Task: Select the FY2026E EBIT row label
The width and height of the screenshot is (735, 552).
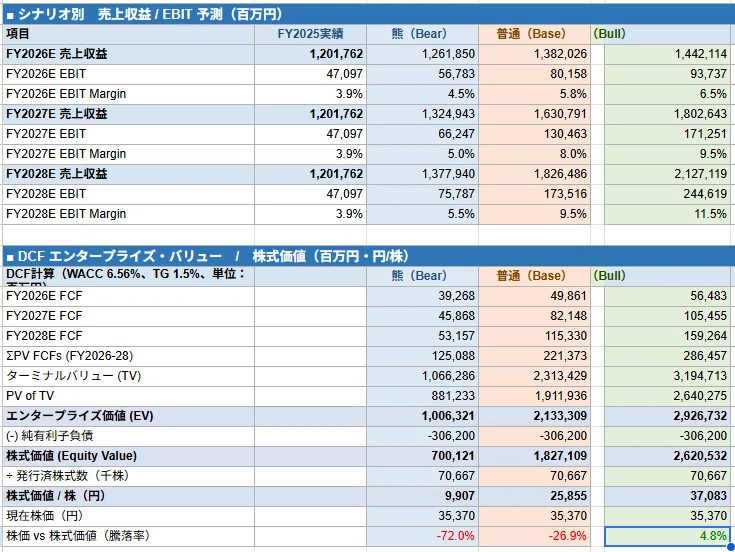Action: coord(46,74)
